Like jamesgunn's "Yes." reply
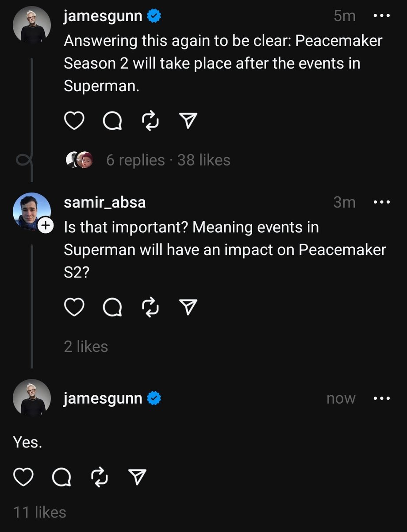This screenshot has width=407, height=532. [23, 477]
